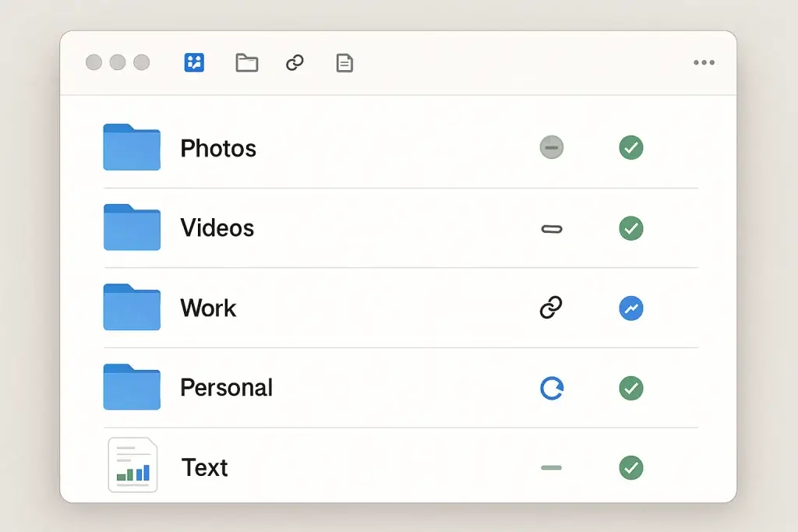The image size is (798, 532).
Task: Select the first gray window control dot
Action: point(94,62)
